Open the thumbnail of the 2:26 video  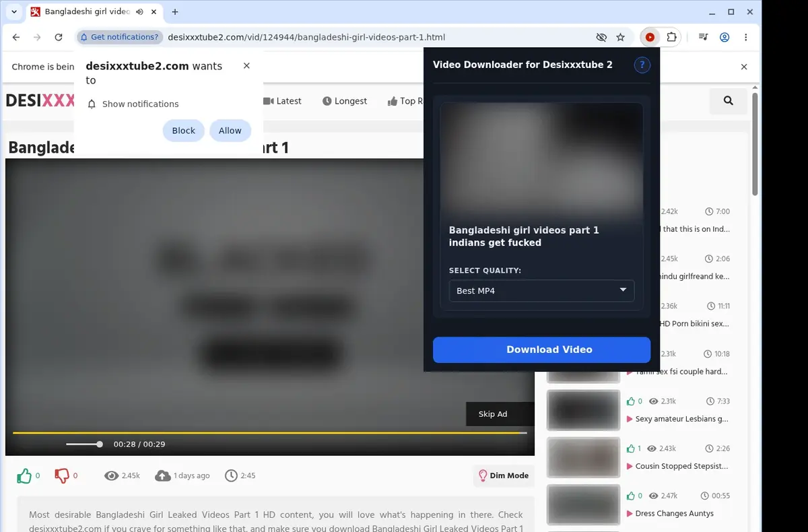coord(583,457)
